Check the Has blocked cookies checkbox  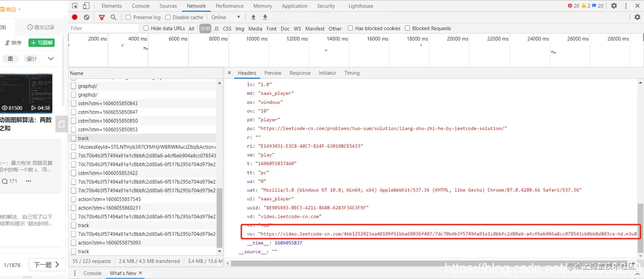(350, 28)
